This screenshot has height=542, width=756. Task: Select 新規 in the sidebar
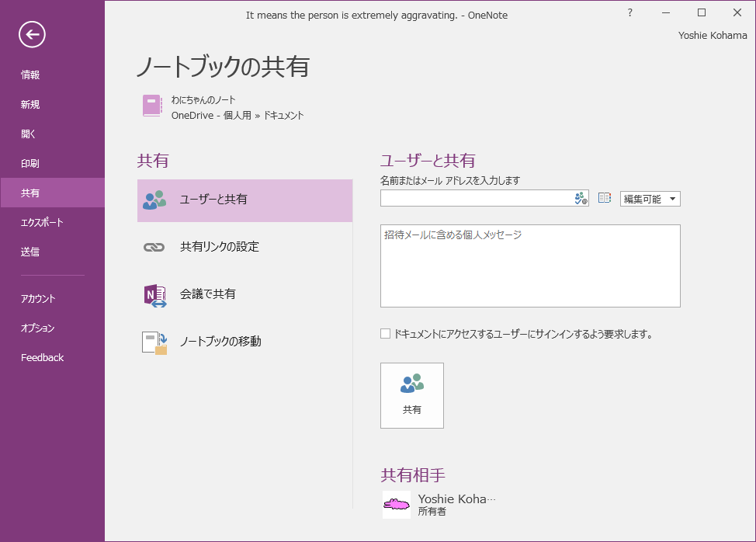point(53,104)
